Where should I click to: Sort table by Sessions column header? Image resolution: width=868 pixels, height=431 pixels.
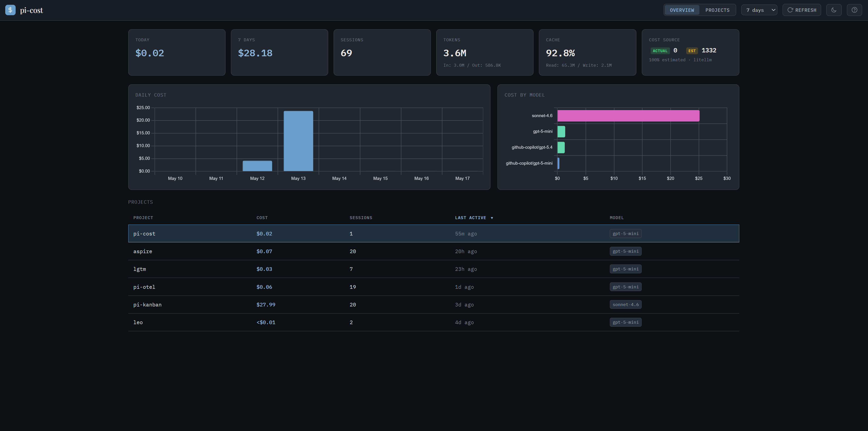coord(361,218)
